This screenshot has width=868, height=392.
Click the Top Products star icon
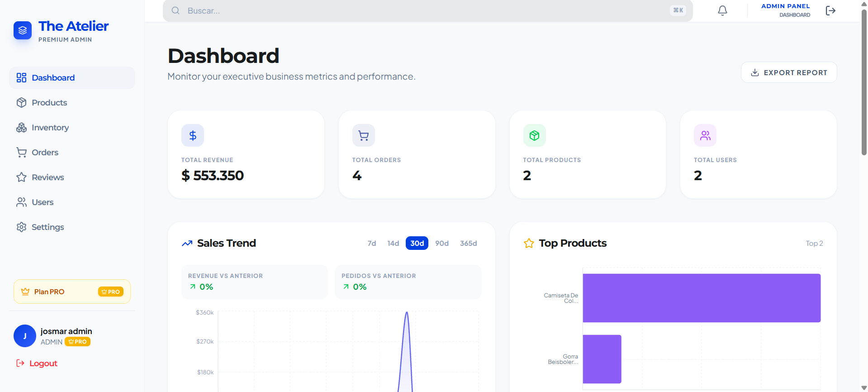click(x=529, y=244)
